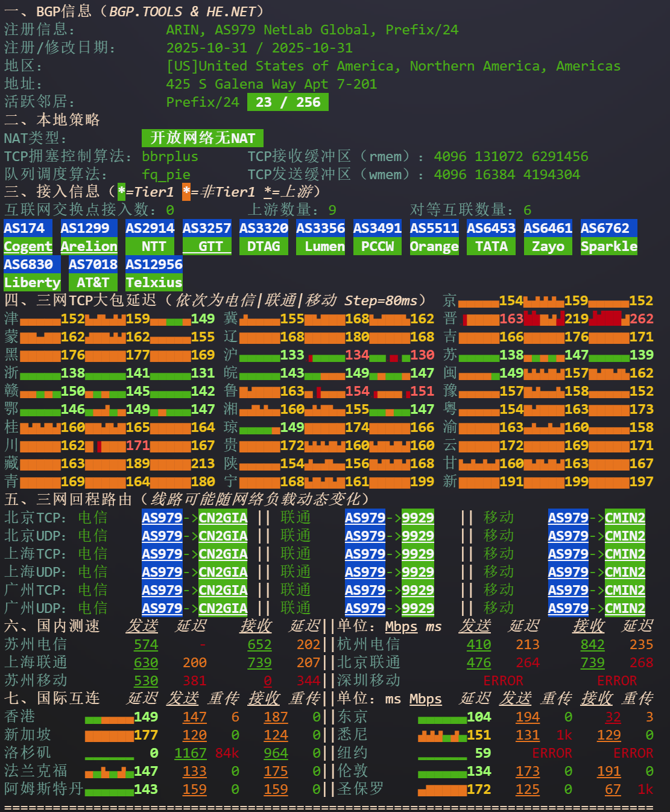Click the address '425 S Galena Way Apt 7-201'
Image resolution: width=670 pixels, height=812 pixels.
click(271, 84)
